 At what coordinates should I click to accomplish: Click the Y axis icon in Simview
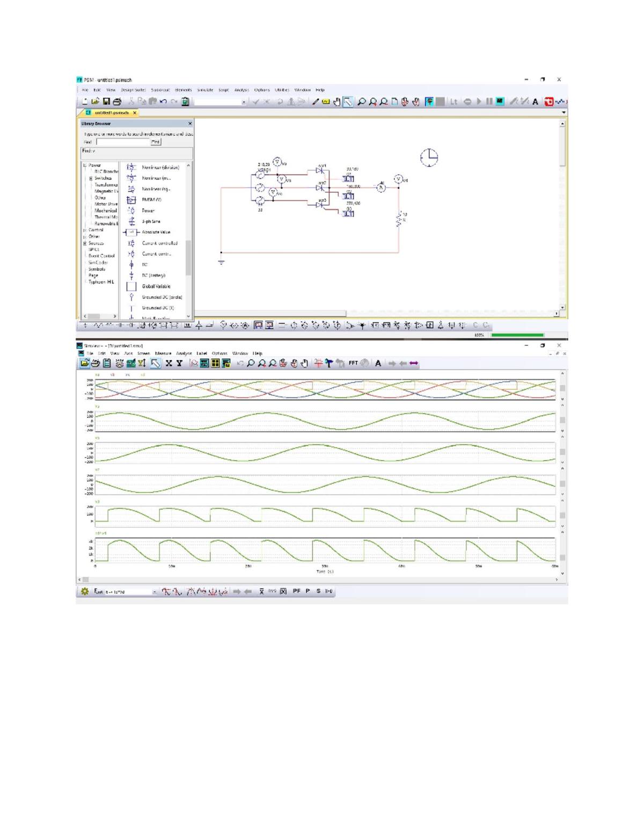click(x=179, y=363)
